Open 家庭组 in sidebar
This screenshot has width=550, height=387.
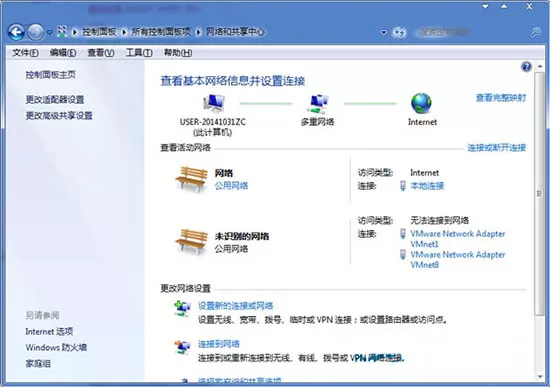pyautogui.click(x=38, y=363)
